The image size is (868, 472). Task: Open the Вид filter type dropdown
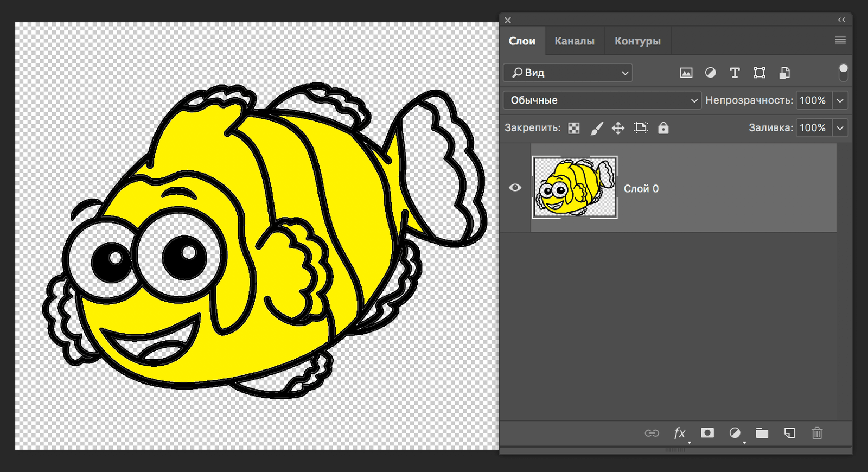coord(568,73)
